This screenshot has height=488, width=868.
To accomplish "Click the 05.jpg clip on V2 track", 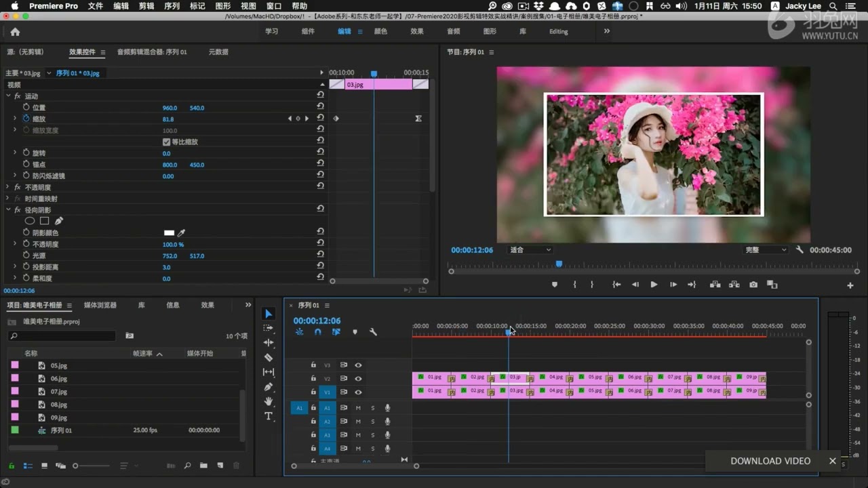I will pyautogui.click(x=591, y=377).
